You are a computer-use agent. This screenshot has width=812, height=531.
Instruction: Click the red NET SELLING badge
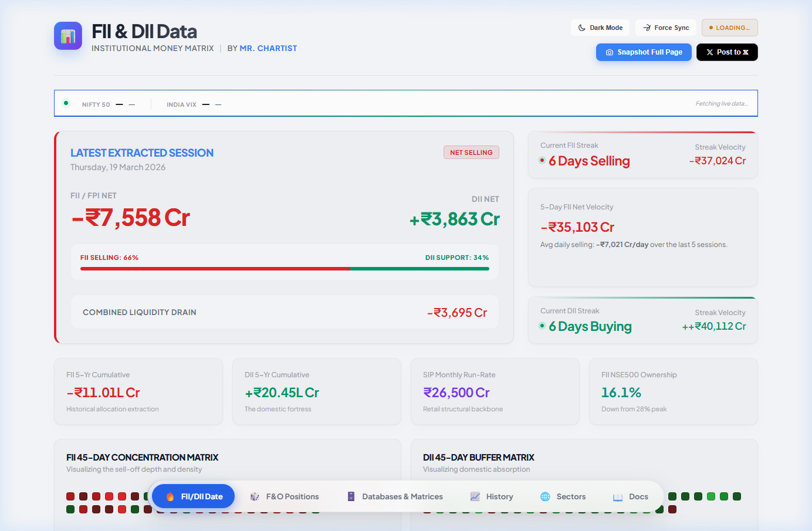click(x=471, y=152)
